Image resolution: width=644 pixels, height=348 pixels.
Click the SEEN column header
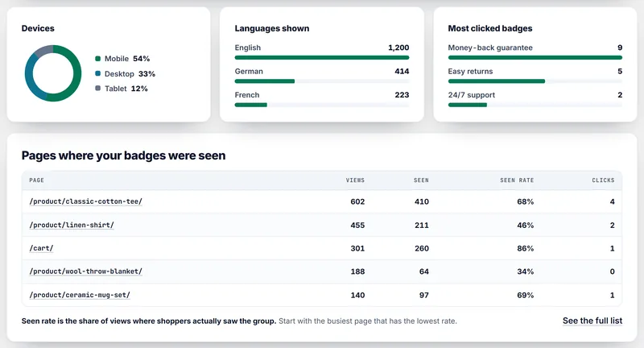pos(421,180)
